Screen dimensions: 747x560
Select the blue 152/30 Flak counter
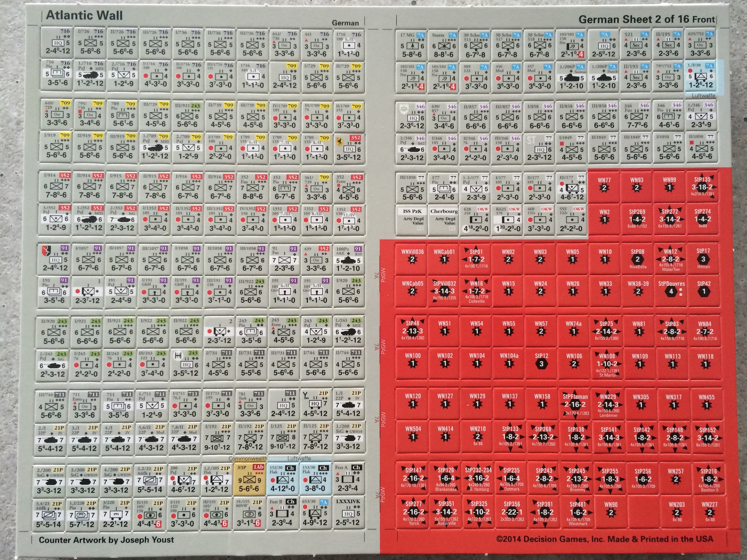coord(283,479)
